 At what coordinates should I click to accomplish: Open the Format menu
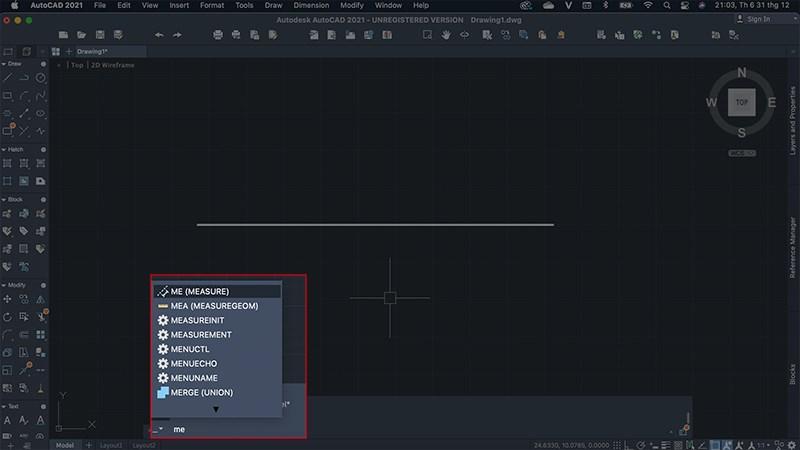(212, 5)
